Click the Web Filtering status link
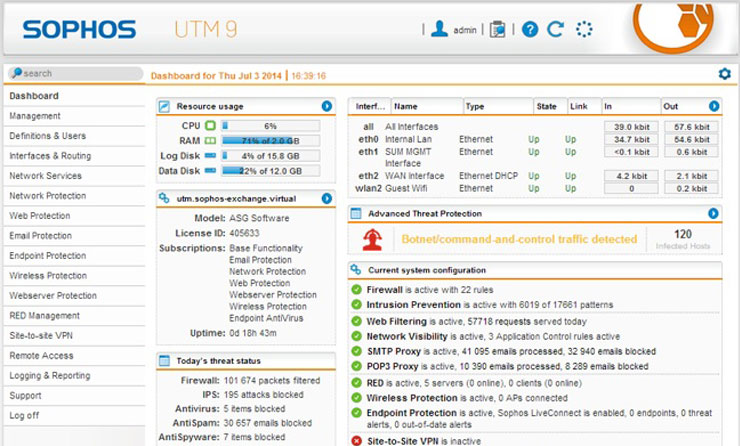The image size is (740, 446). (x=477, y=321)
